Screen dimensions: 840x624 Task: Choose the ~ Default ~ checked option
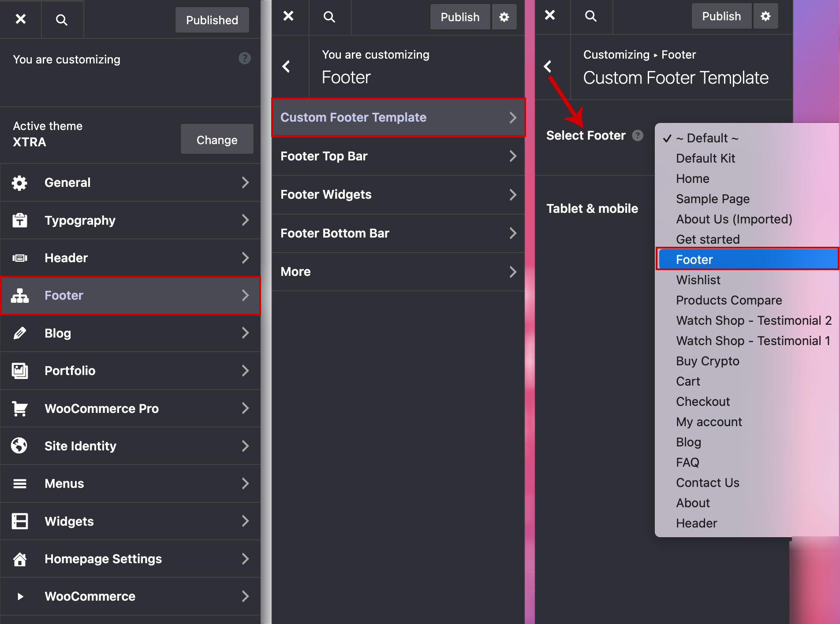pyautogui.click(x=707, y=138)
